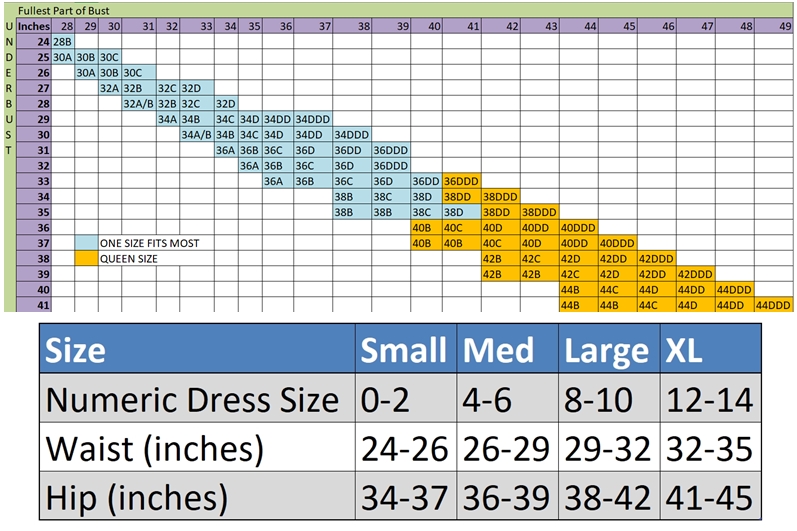Viewport: 797px width, 531px height.
Task: Select the Small column header
Action: (x=403, y=350)
